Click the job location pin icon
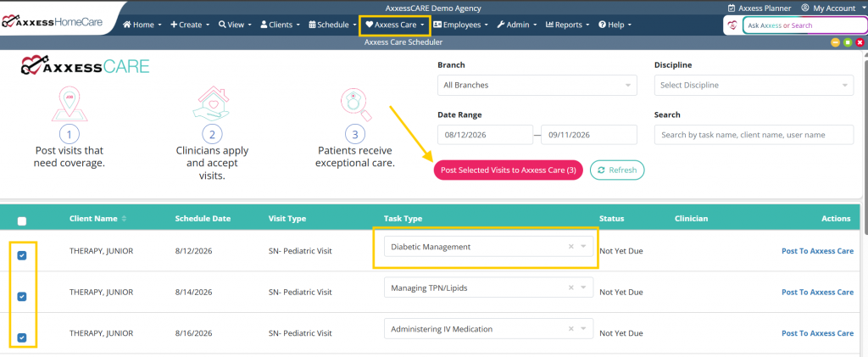The height and width of the screenshot is (357, 868). 70,103
